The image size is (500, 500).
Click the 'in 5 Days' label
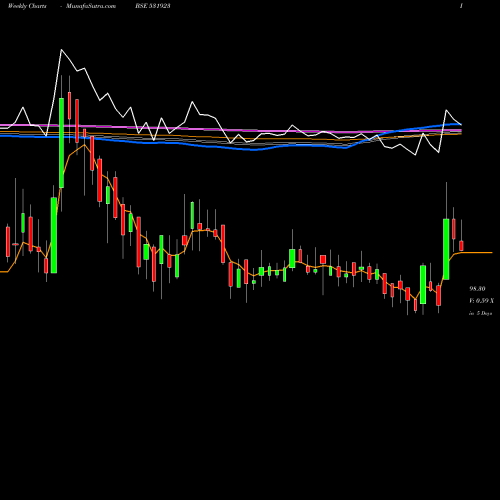pyautogui.click(x=481, y=313)
